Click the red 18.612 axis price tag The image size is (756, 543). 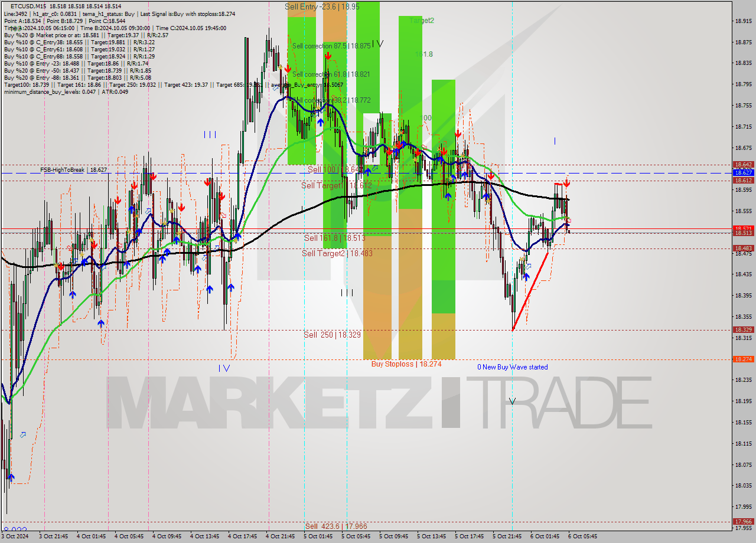[743, 180]
